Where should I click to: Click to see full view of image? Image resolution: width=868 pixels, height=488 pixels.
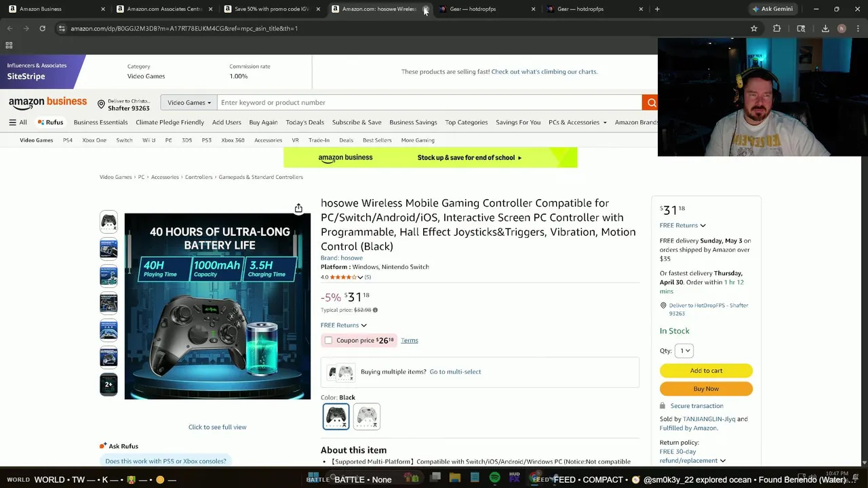217,427
